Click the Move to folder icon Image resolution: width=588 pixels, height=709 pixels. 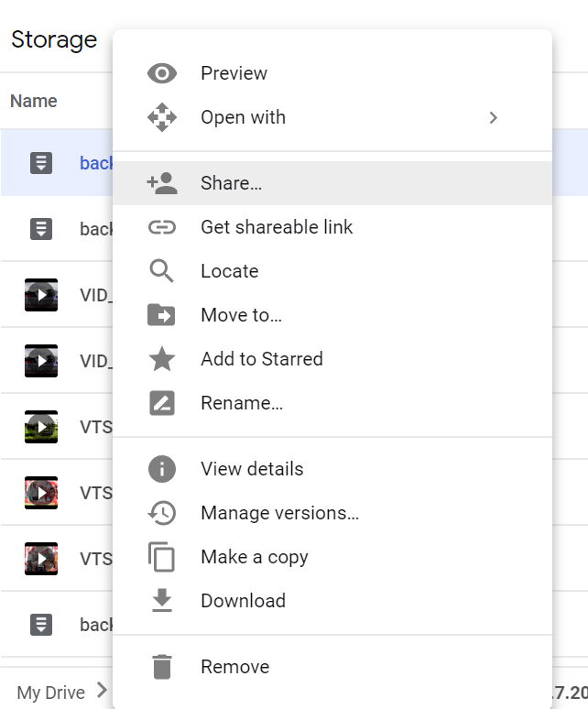point(162,315)
